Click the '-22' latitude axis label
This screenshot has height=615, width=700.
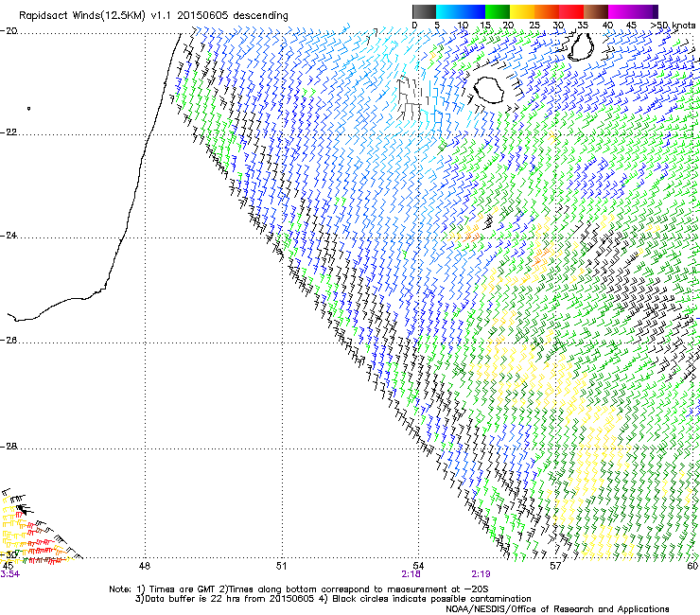9,132
